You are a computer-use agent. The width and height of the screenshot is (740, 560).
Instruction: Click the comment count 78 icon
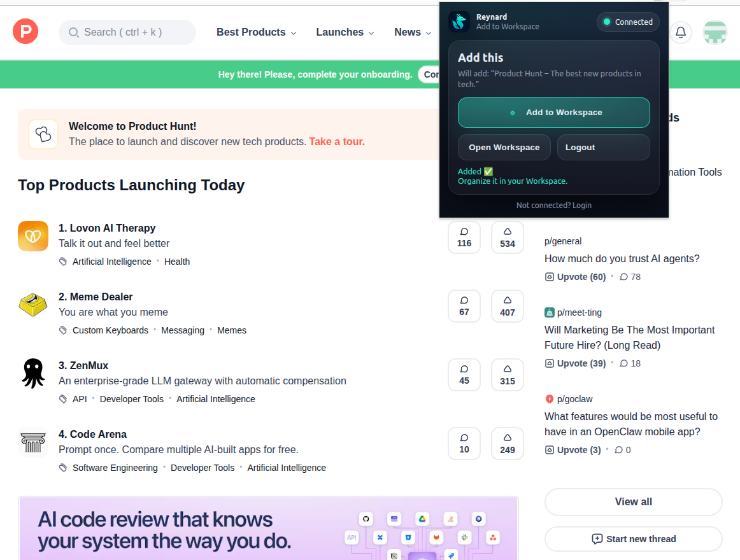coord(623,277)
